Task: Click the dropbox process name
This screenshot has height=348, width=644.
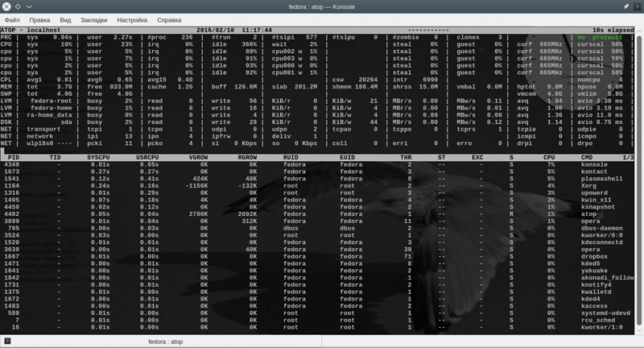Action: point(594,256)
